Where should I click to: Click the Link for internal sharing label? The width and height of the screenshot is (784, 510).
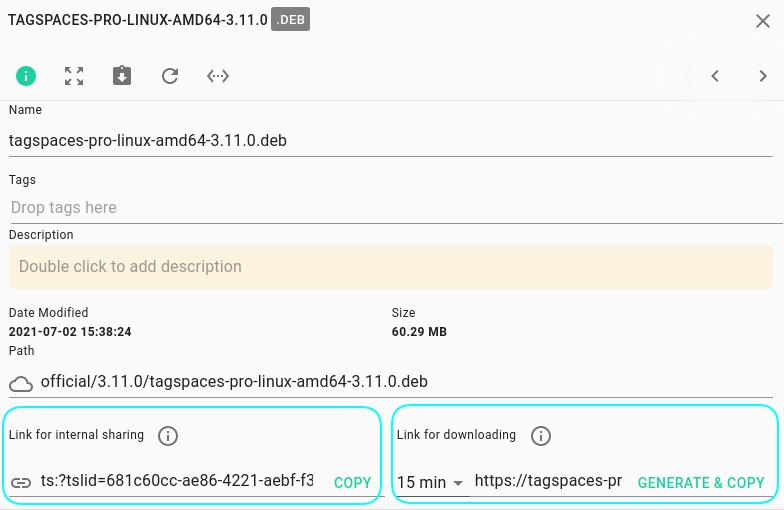point(76,435)
